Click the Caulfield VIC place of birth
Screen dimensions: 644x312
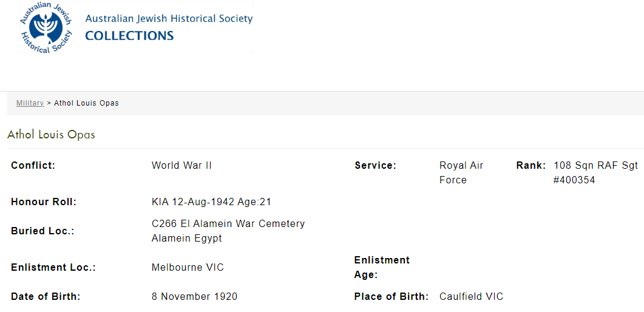coord(471,296)
